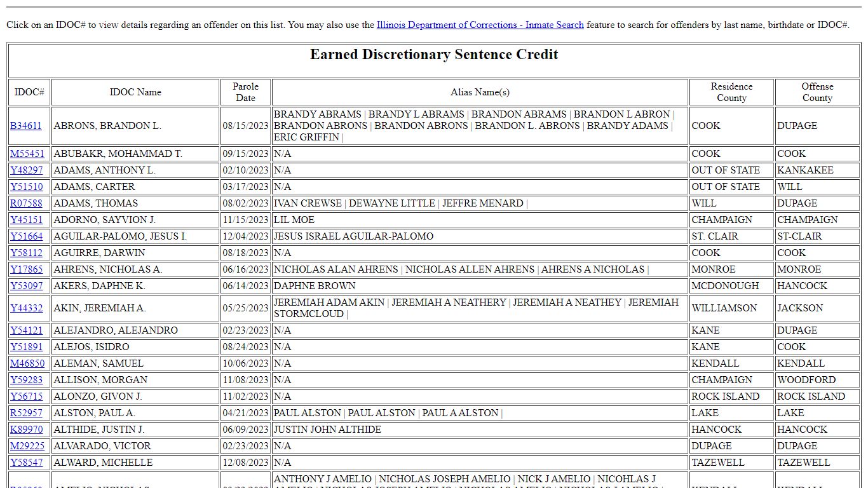The width and height of the screenshot is (868, 488).
Task: Open offender record K89970
Action: coord(27,430)
